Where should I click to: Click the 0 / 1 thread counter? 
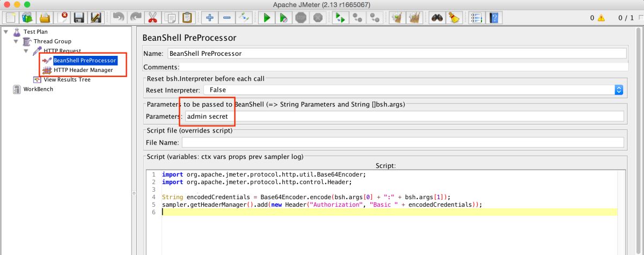tap(626, 18)
